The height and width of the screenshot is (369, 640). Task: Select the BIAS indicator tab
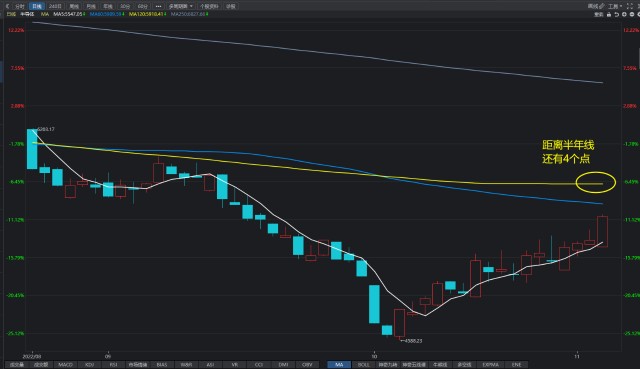(162, 365)
